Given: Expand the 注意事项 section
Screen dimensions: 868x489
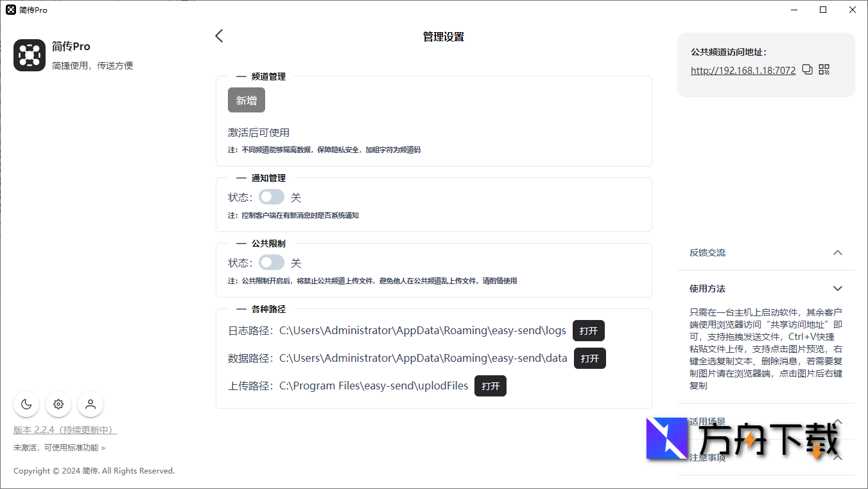Looking at the screenshot, I should [x=837, y=457].
